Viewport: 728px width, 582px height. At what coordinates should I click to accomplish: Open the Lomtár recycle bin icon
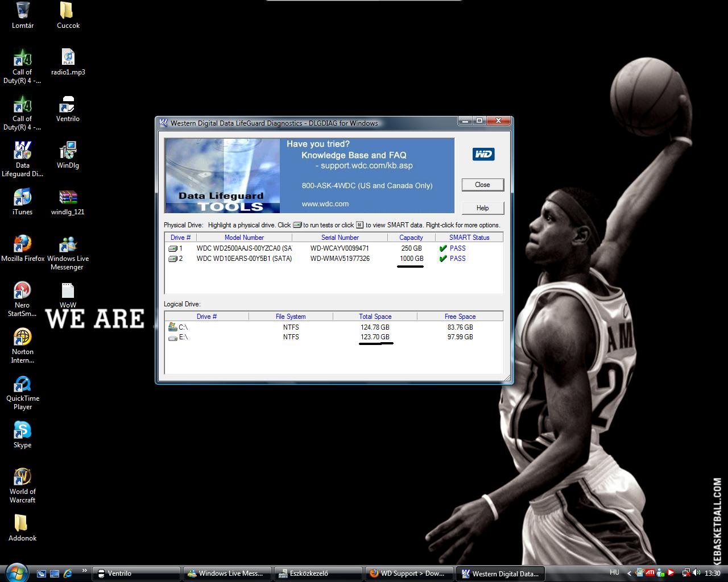(x=23, y=15)
